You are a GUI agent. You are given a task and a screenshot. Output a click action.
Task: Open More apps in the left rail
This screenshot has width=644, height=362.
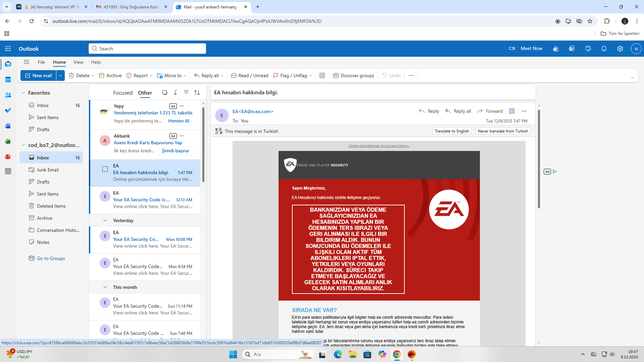coord(8,171)
